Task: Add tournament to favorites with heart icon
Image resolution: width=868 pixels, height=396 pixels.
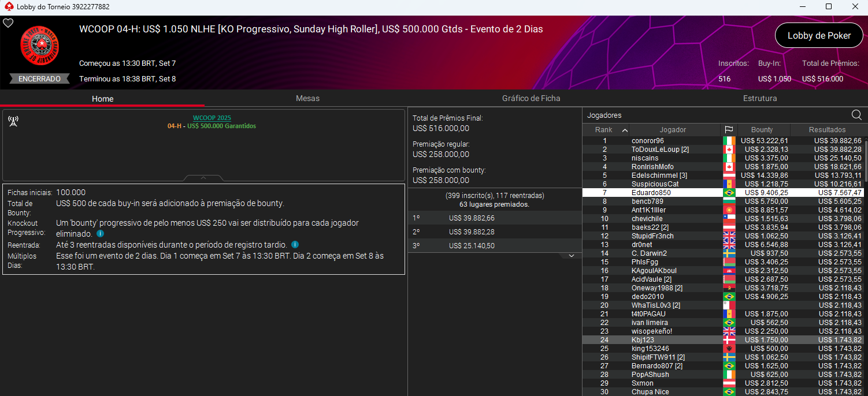Action: (x=8, y=23)
